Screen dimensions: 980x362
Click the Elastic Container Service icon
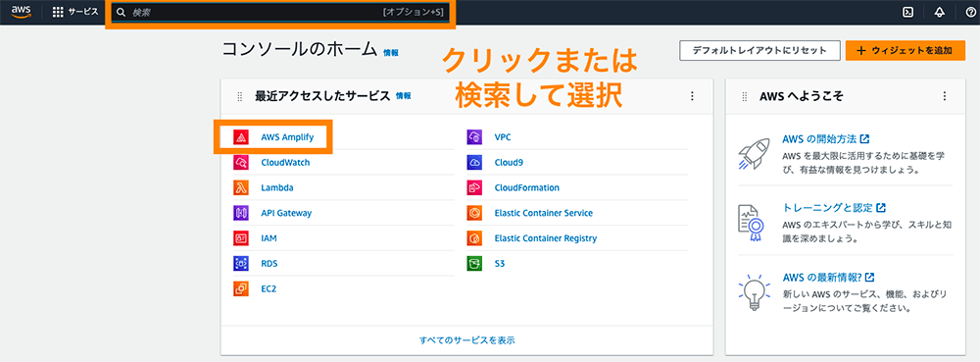click(x=474, y=213)
